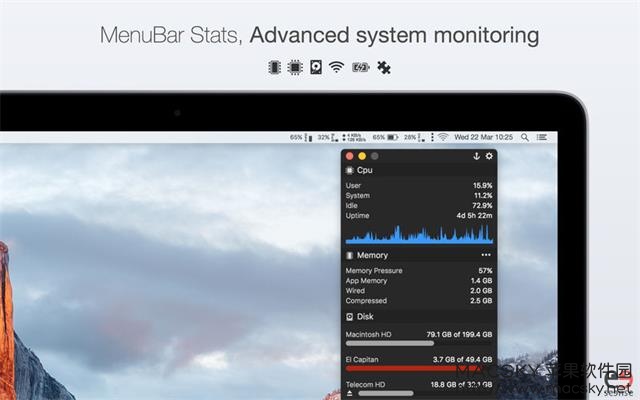Open network speed KB/s menu bar item
The width and height of the screenshot is (640, 400).
coord(354,138)
